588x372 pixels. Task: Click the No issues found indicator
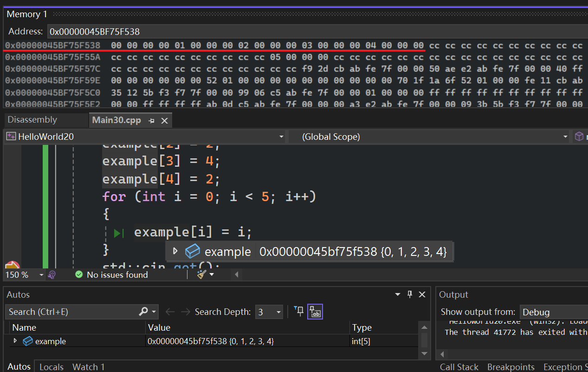click(x=111, y=275)
